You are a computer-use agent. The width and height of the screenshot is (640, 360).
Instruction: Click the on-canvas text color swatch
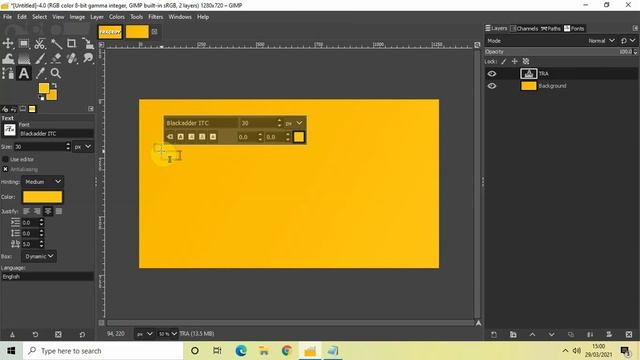299,137
